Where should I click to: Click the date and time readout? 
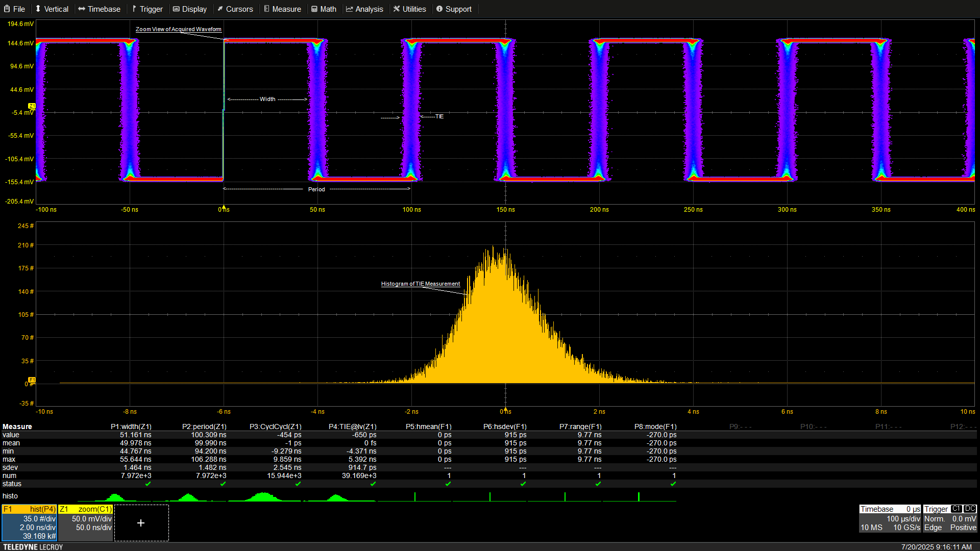click(x=937, y=546)
